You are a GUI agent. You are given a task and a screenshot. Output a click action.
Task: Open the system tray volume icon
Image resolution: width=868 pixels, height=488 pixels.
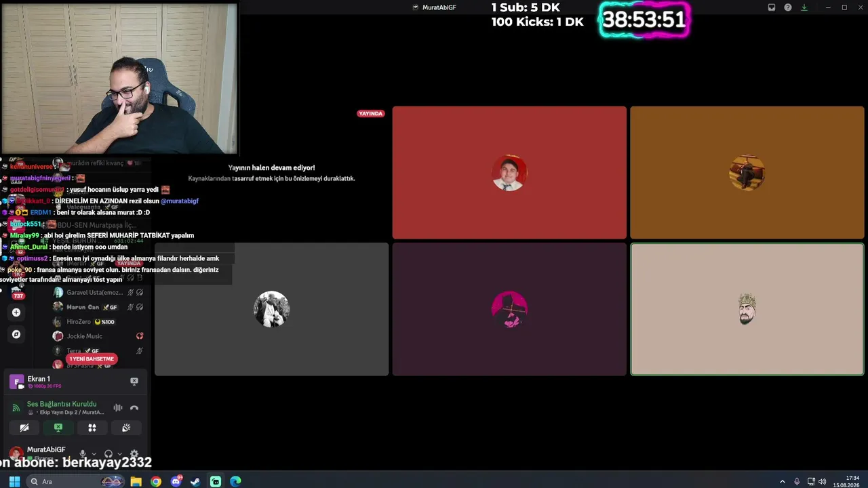(823, 481)
